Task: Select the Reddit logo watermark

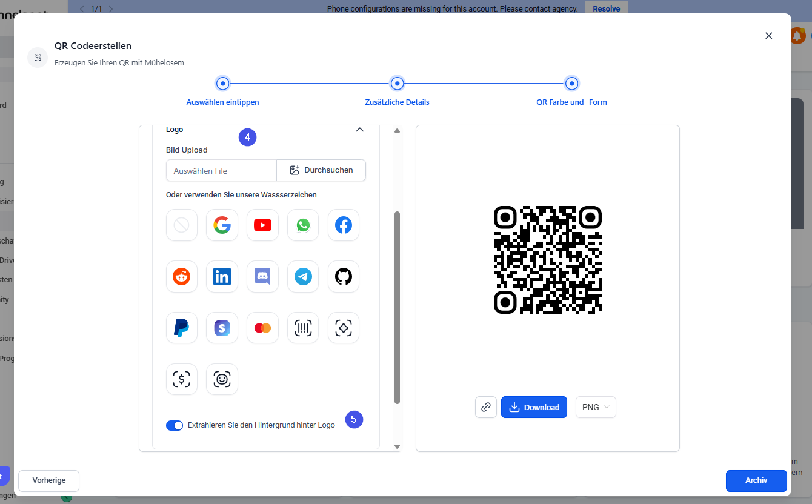Action: (x=182, y=277)
